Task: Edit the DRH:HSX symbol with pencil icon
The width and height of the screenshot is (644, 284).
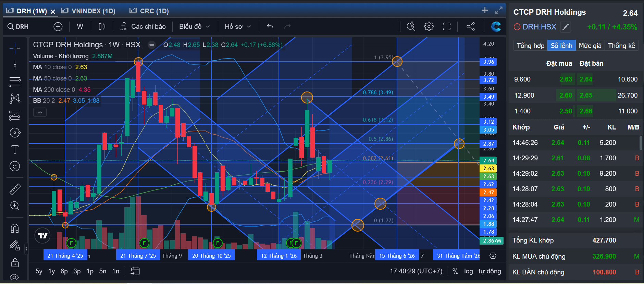Action: (566, 27)
